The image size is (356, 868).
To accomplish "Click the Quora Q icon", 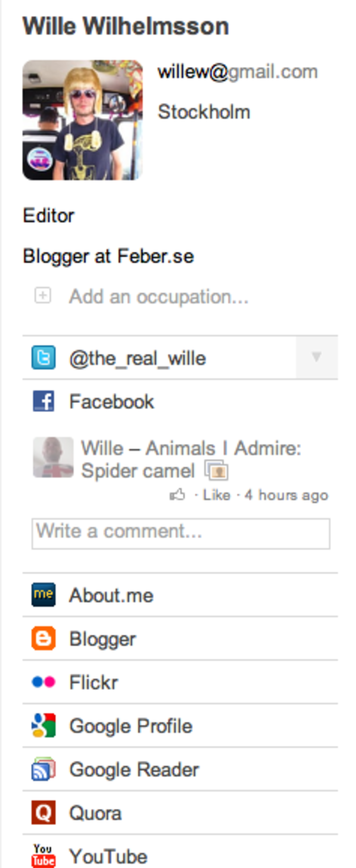I will pos(44,813).
